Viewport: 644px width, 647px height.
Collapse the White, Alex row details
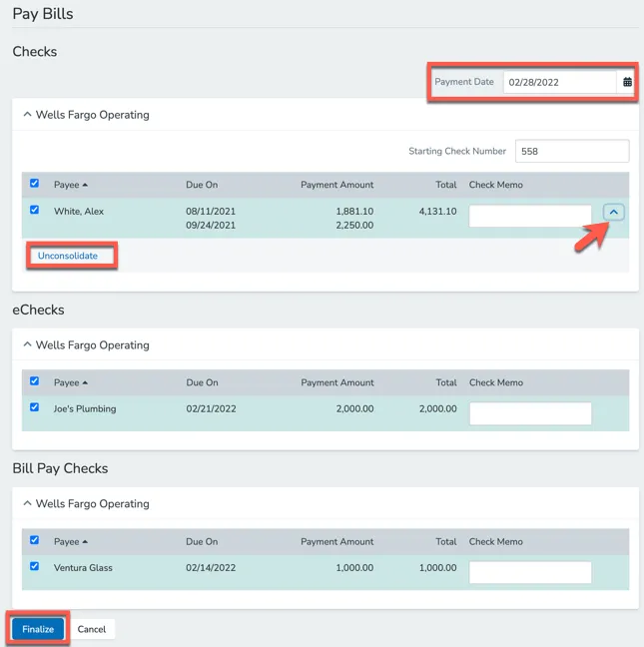(x=613, y=212)
